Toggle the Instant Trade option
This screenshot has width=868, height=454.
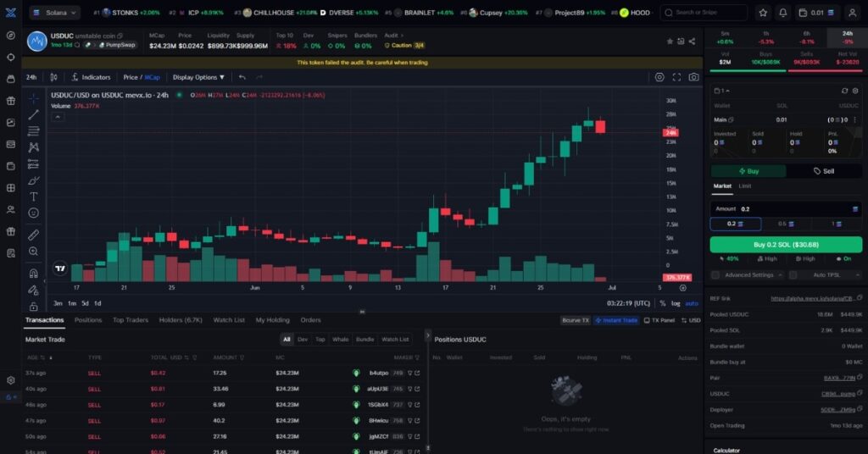pos(616,320)
